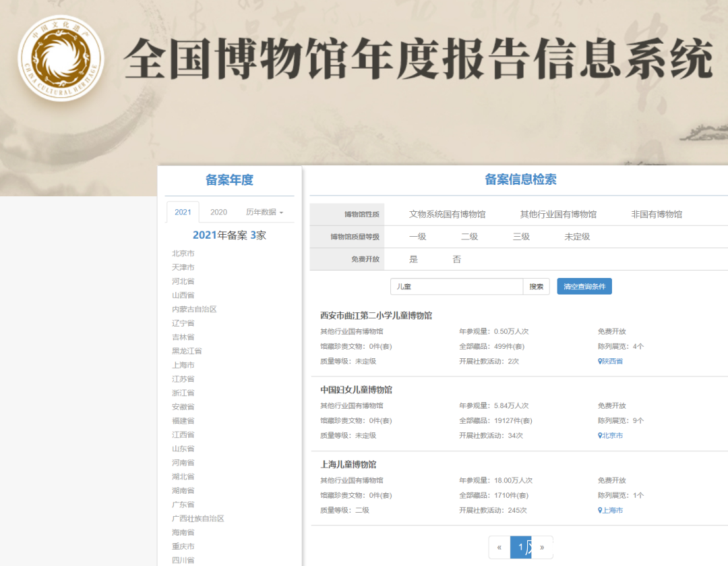Click the search box containing 儿童
Viewport: 728px width, 566px height.
pos(457,287)
